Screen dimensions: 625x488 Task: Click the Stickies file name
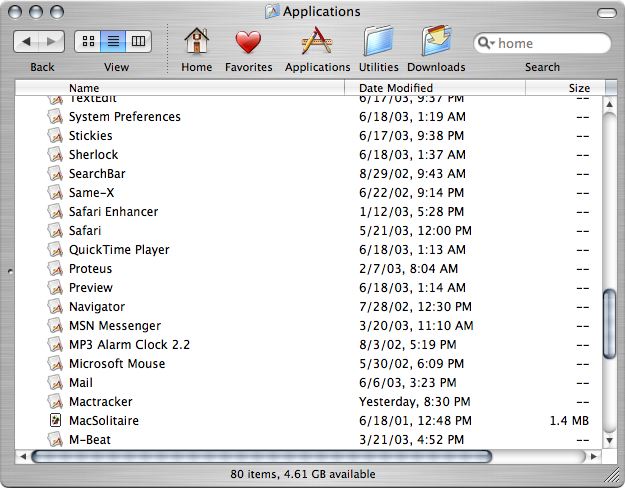pos(90,136)
